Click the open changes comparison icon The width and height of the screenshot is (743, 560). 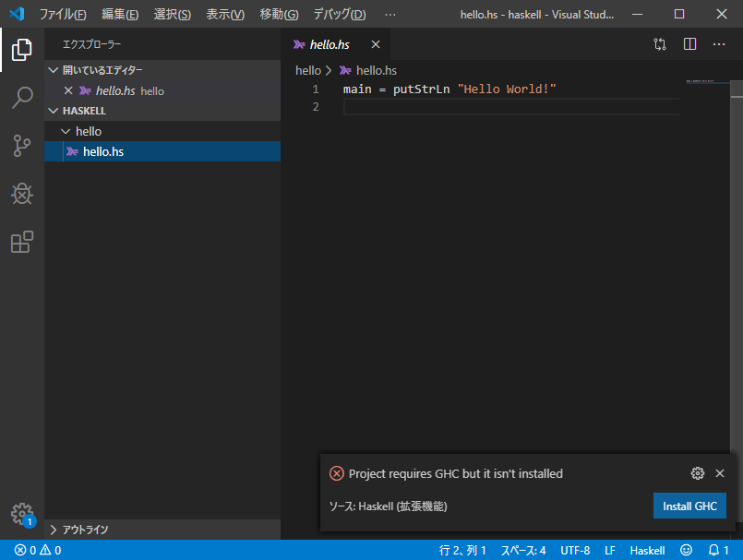(660, 43)
